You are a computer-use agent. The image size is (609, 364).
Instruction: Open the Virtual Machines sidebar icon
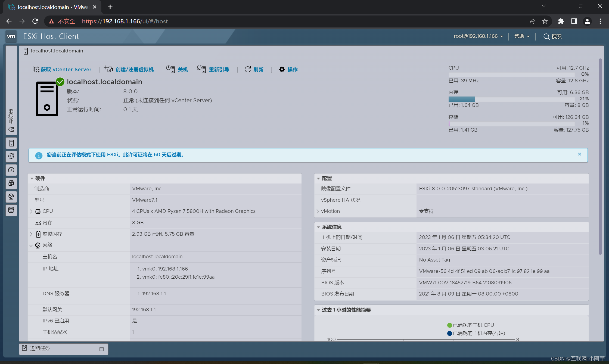pyautogui.click(x=11, y=183)
